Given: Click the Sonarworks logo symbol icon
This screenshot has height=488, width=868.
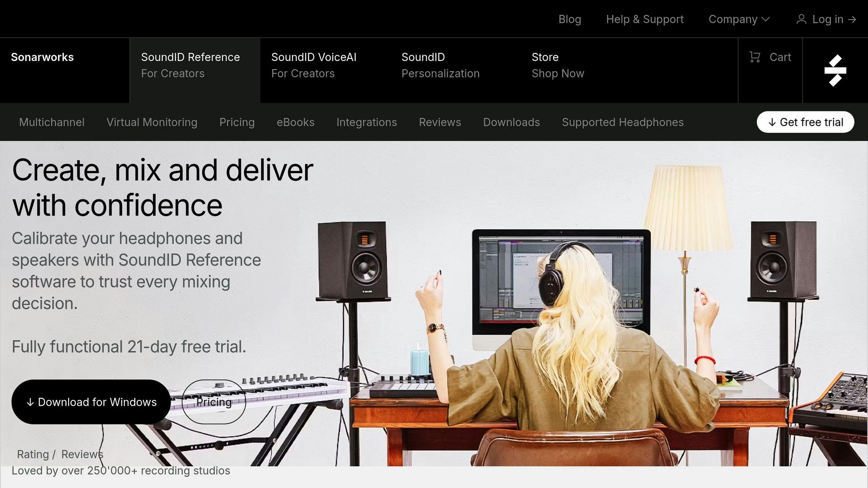Looking at the screenshot, I should (835, 70).
